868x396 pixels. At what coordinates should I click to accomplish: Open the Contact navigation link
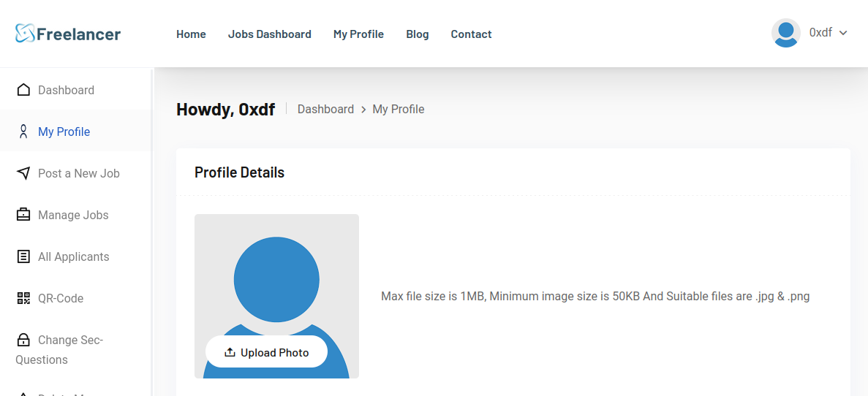(471, 34)
